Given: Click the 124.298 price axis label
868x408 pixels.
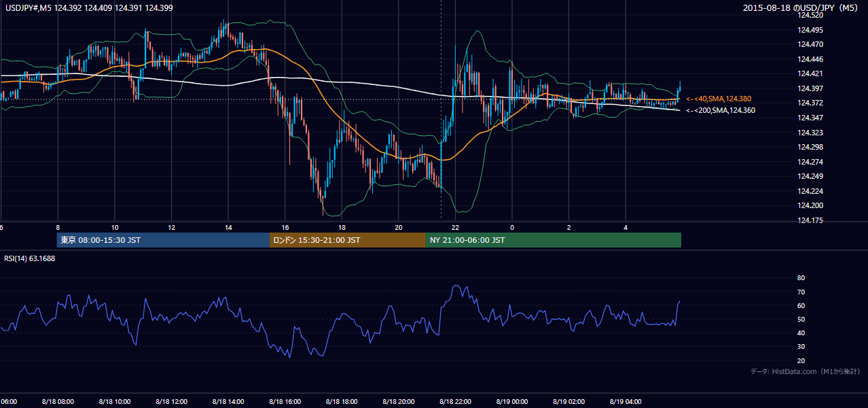Looking at the screenshot, I should [x=811, y=147].
